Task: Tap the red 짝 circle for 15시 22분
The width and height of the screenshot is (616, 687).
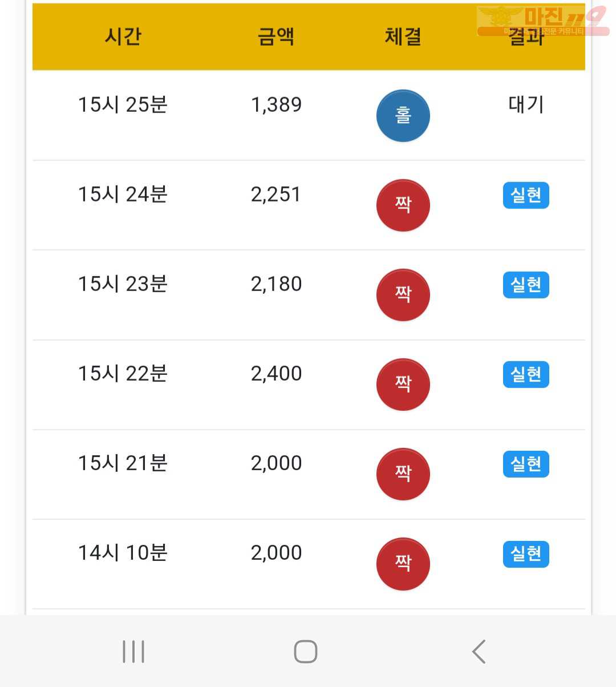Action: 403,385
